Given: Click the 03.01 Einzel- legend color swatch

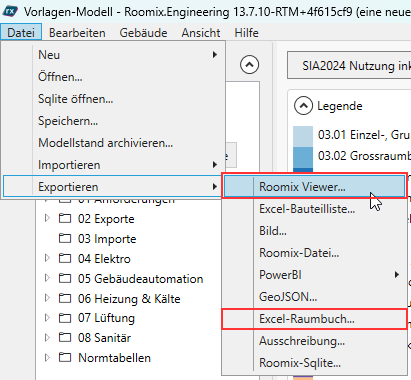Looking at the screenshot, I should click(303, 136).
